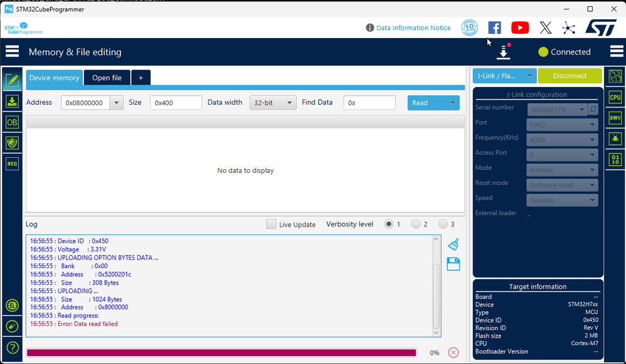626x364 pixels.
Task: Select verbosity level 3
Action: tap(443, 224)
